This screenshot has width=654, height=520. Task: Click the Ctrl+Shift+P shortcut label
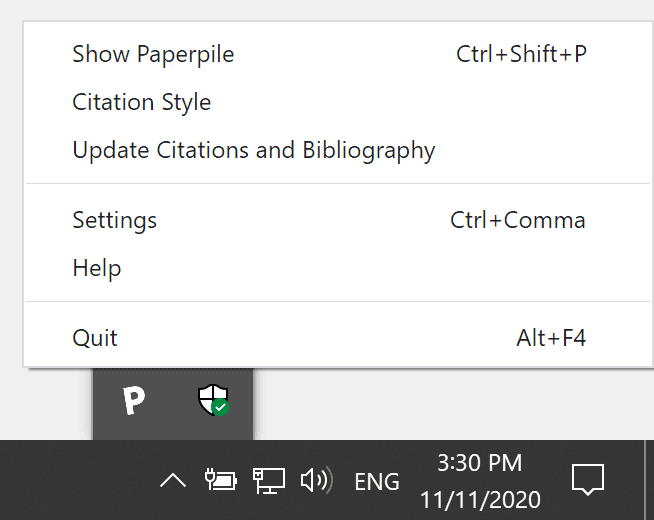point(521,54)
